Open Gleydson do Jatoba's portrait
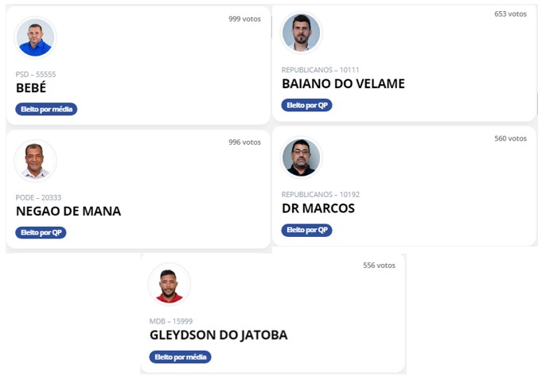Viewport: 542px width, 392px height. (x=169, y=284)
